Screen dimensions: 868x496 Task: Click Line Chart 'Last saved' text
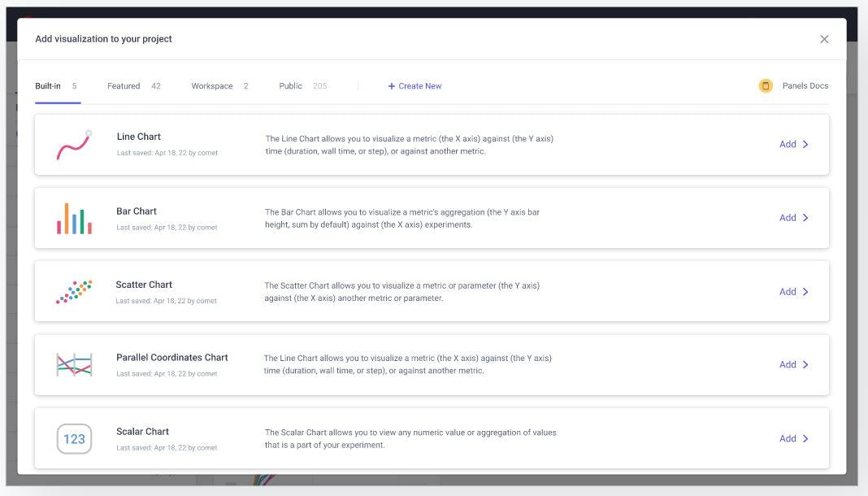click(167, 153)
